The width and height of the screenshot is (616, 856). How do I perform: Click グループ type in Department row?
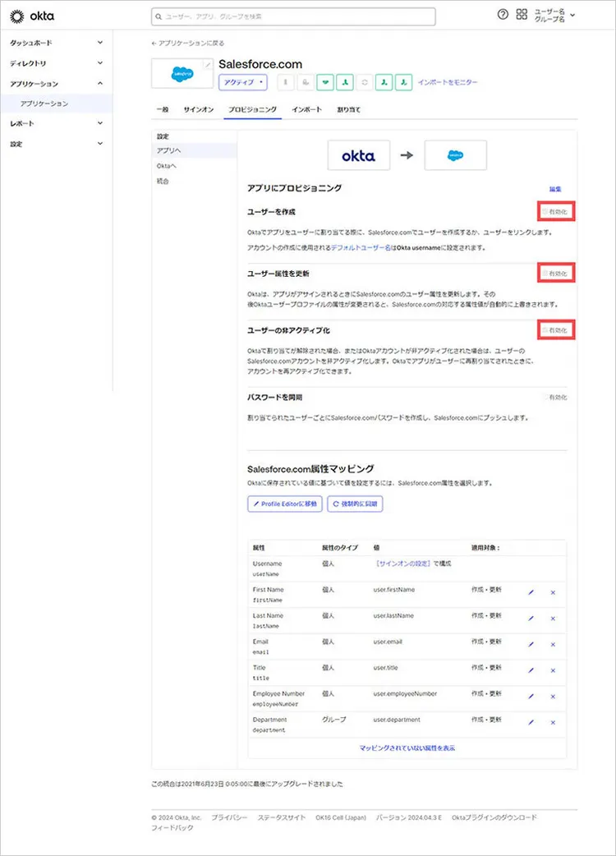[334, 720]
